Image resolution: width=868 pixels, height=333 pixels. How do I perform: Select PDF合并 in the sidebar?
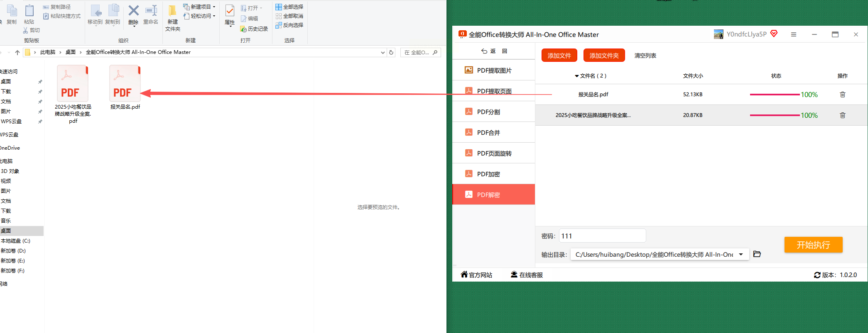493,132
